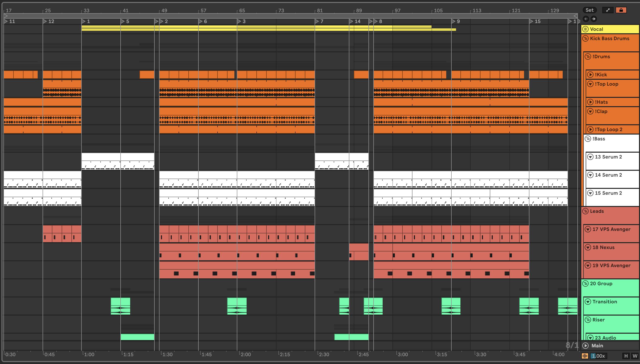Image resolution: width=640 pixels, height=364 pixels.
Task: Click the Set locator button
Action: 589,10
